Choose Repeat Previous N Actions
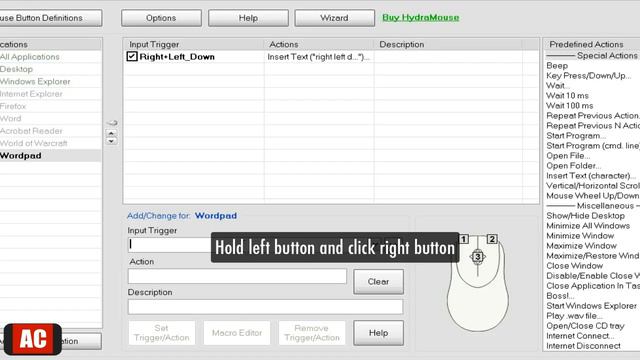The width and height of the screenshot is (640, 360). [x=593, y=126]
